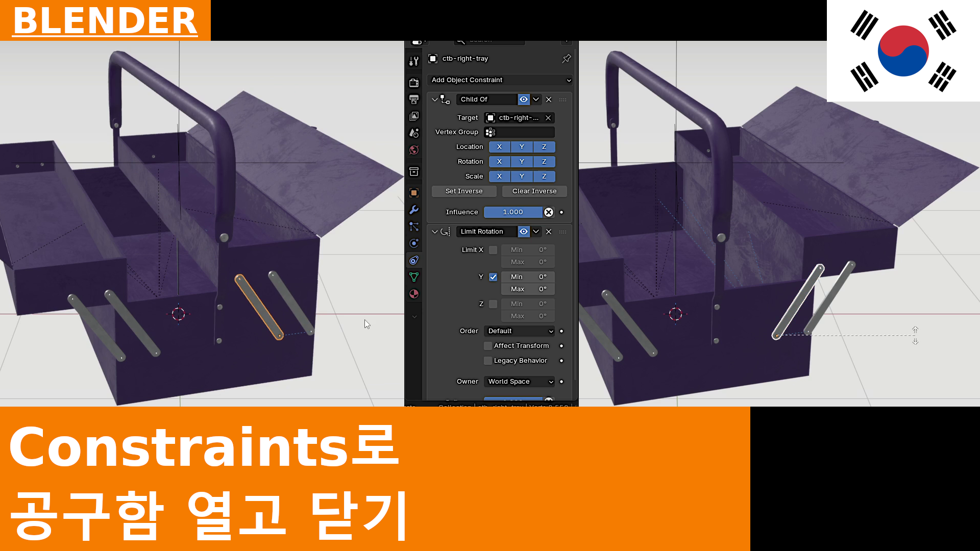Toggle Rotation Y in Child Of
Image resolution: width=980 pixels, height=551 pixels.
coord(522,162)
